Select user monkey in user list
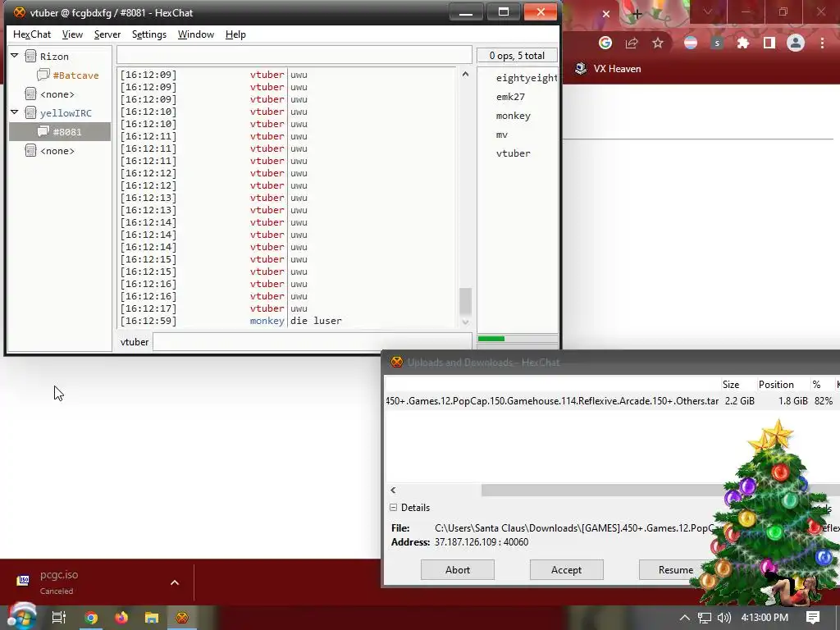 (513, 116)
